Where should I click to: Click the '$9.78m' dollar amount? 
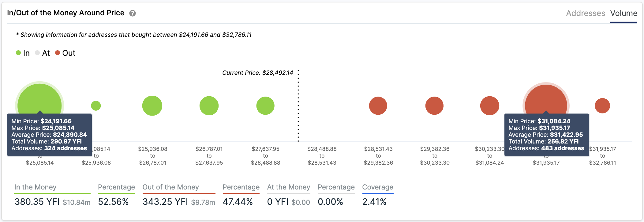pos(203,202)
